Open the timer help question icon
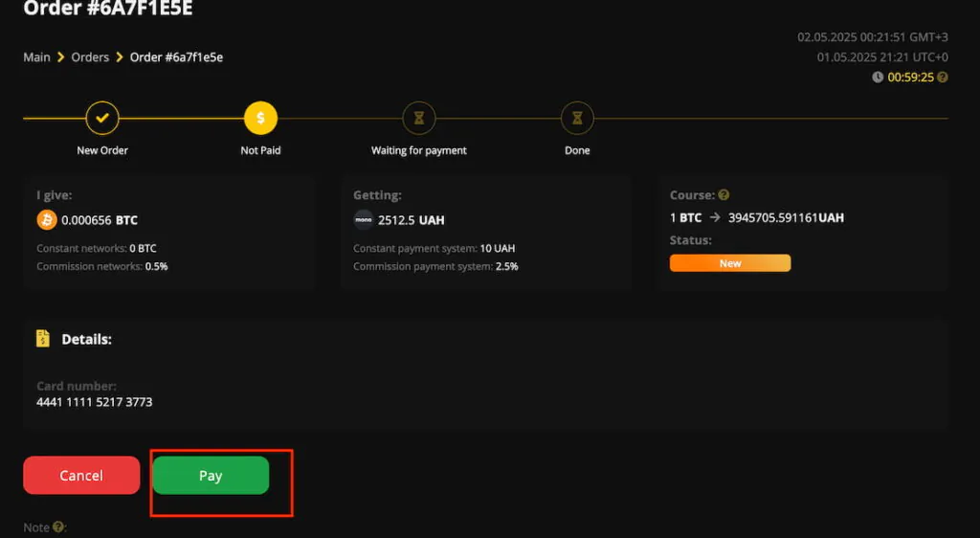The width and height of the screenshot is (980, 538). [943, 77]
